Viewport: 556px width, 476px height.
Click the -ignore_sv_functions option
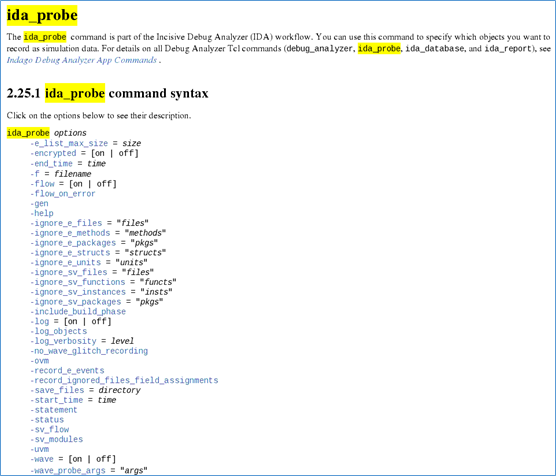78,282
